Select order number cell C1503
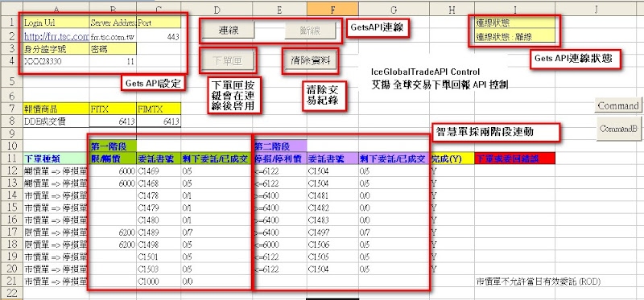Viewport: 644px width, 300px height. [159, 269]
